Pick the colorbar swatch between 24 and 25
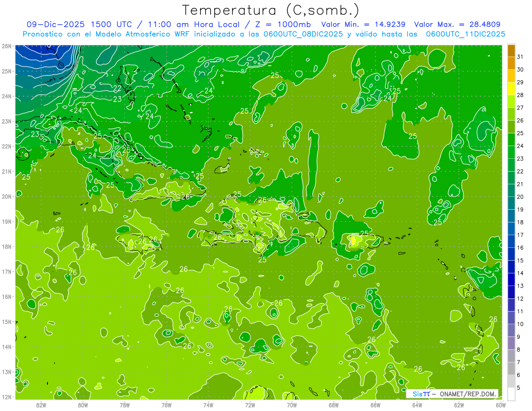 tap(511, 140)
